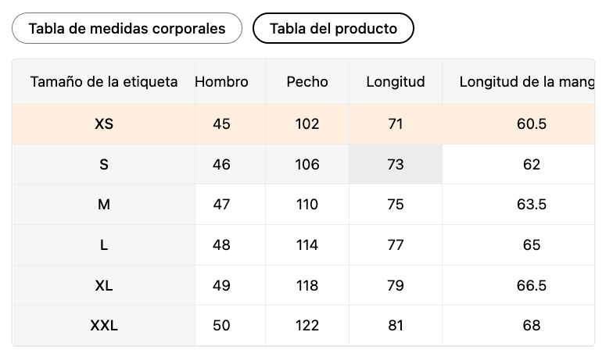The height and width of the screenshot is (364, 613).
Task: Switch to Tabla de medidas corporales tab
Action: (127, 29)
